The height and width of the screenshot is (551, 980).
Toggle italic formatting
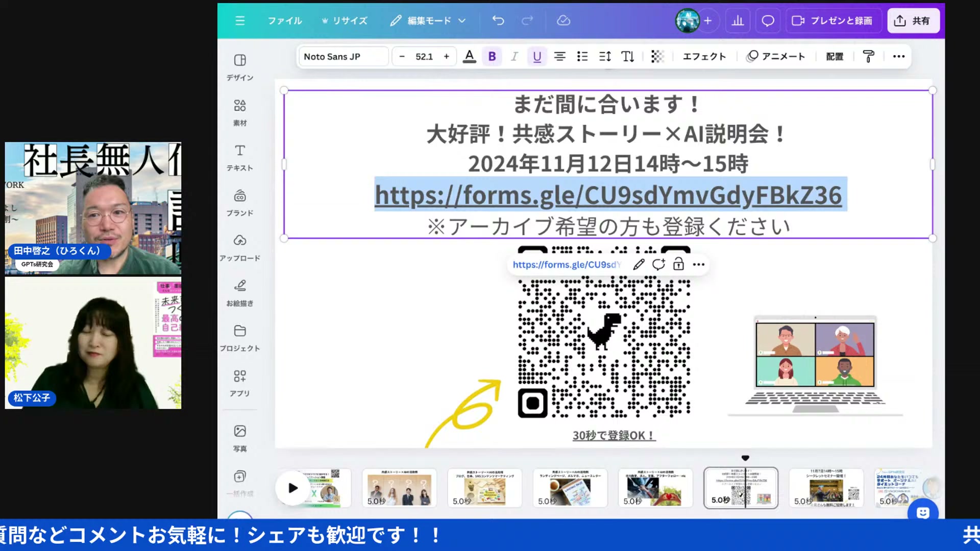[514, 57]
